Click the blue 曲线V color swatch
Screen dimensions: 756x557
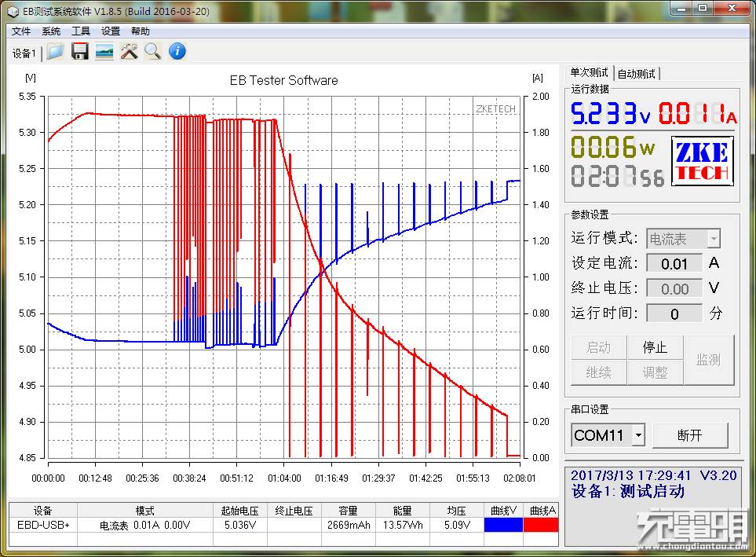point(503,525)
